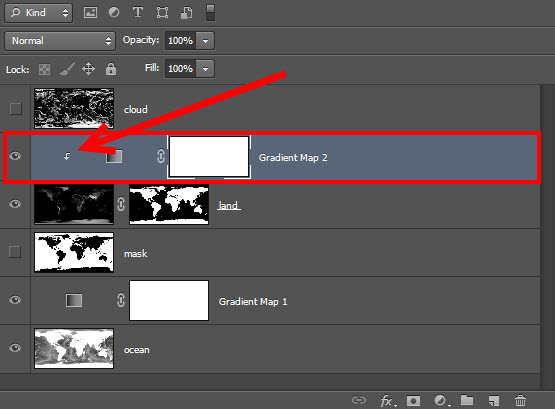Select the land layer image thumbnail
The height and width of the screenshot is (409, 555).
[x=74, y=204]
